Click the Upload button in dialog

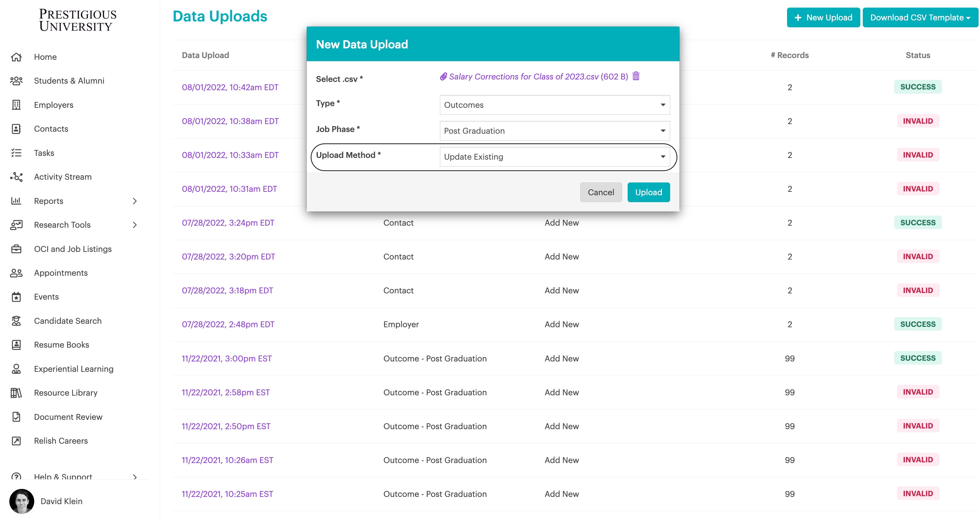(648, 192)
